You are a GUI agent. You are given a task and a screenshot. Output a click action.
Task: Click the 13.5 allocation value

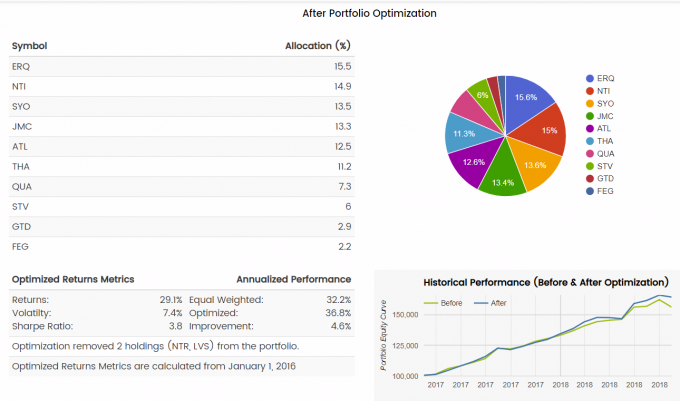(x=343, y=107)
